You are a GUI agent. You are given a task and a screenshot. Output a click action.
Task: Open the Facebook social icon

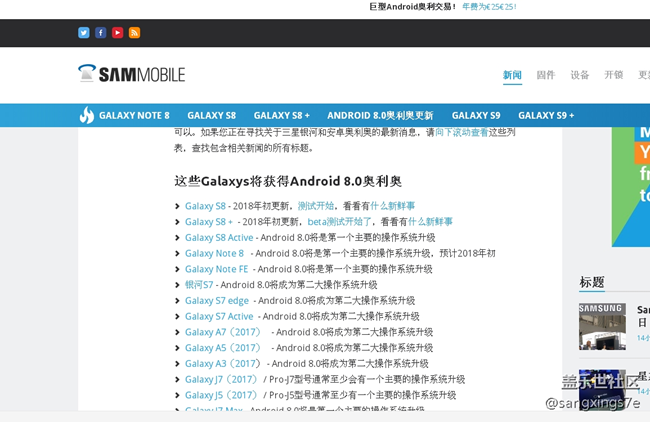click(101, 33)
